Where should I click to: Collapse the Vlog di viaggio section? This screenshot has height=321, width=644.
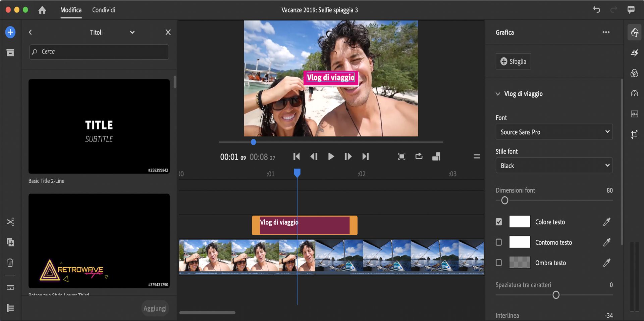[x=498, y=94]
